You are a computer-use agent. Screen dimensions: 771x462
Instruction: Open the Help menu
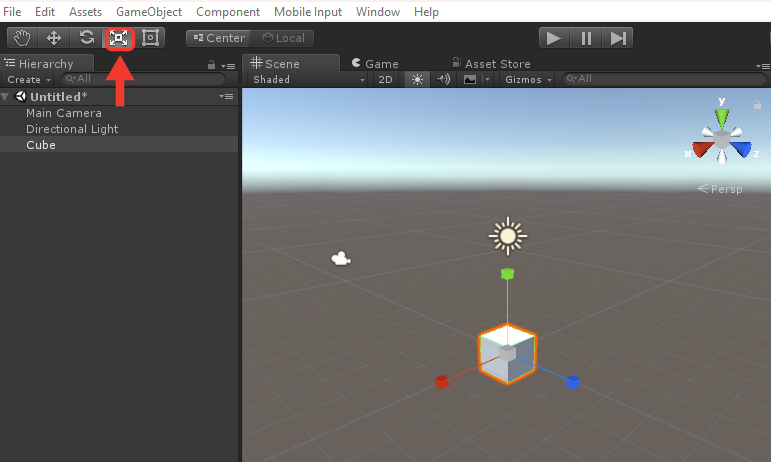tap(426, 12)
